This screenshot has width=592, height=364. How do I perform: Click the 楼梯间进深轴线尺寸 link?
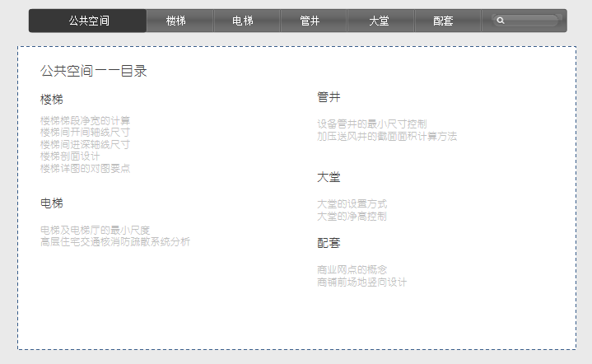pyautogui.click(x=85, y=145)
